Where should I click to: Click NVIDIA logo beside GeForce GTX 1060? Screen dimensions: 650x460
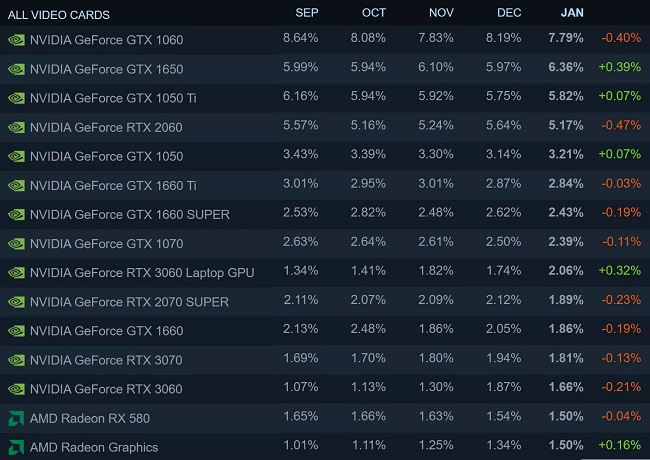pos(17,40)
